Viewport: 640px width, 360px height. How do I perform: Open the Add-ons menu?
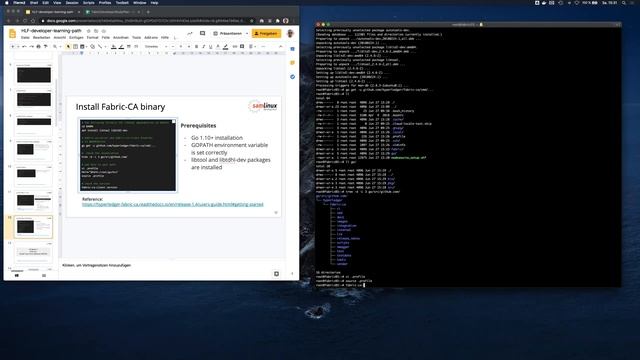pos(151,38)
